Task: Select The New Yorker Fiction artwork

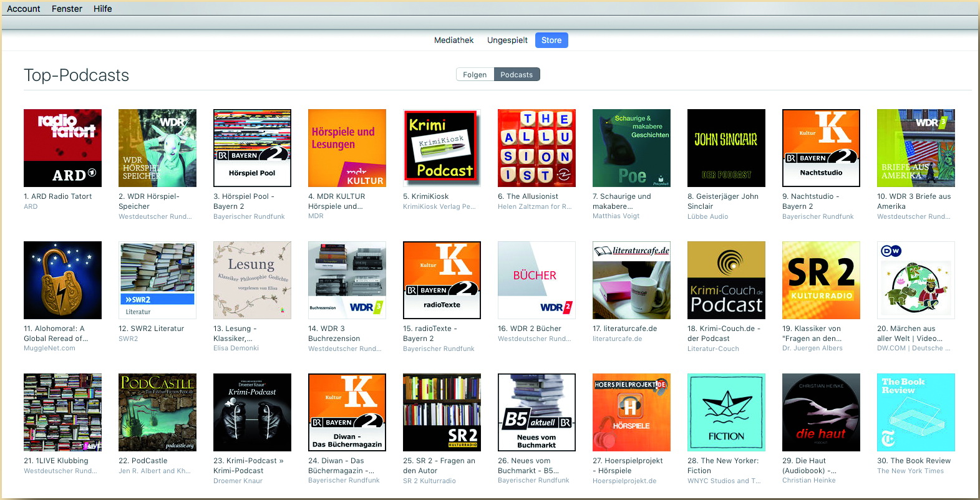Action: point(726,412)
